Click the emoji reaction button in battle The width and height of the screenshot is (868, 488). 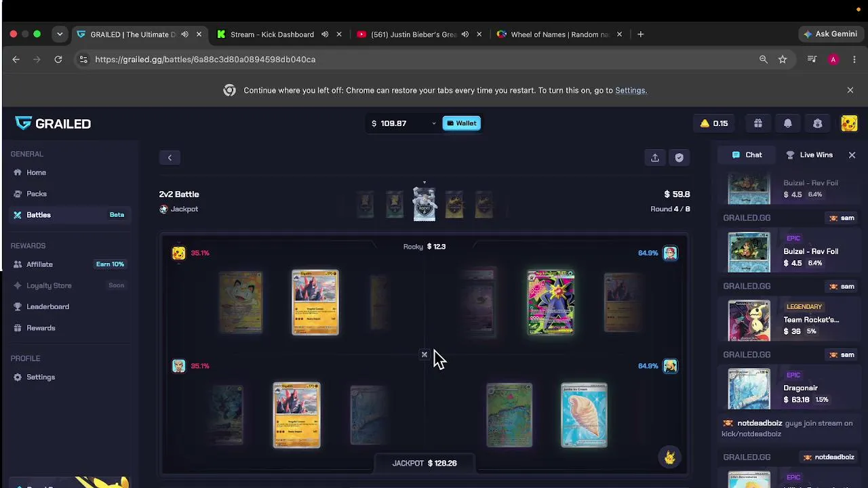[670, 457]
